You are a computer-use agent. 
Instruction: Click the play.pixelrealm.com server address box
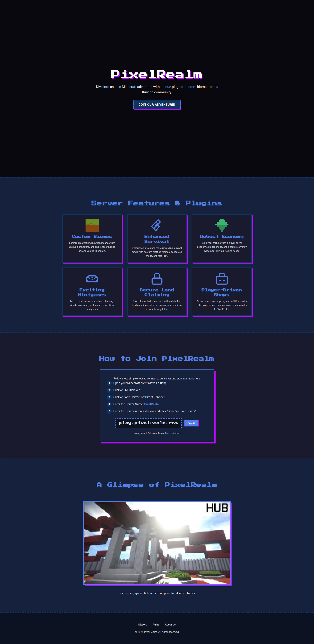pyautogui.click(x=148, y=423)
